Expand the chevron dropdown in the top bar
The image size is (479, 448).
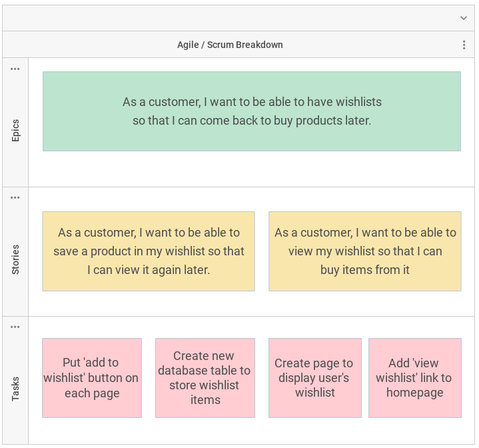(x=464, y=18)
